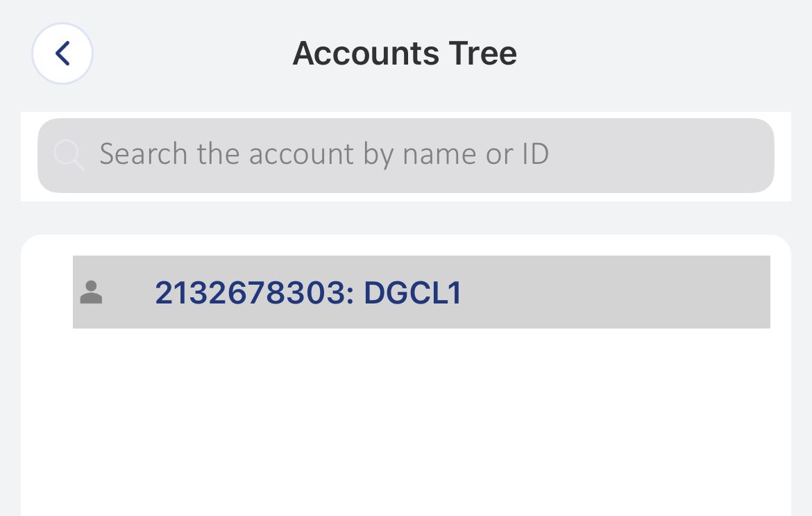The image size is (812, 516).
Task: Return to previous screen via back button
Action: click(x=62, y=53)
